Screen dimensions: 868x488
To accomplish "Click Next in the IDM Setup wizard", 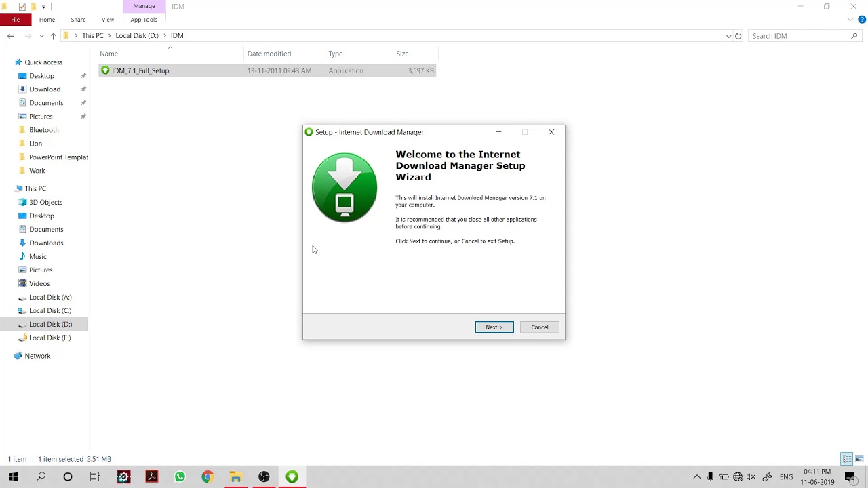I will point(494,327).
